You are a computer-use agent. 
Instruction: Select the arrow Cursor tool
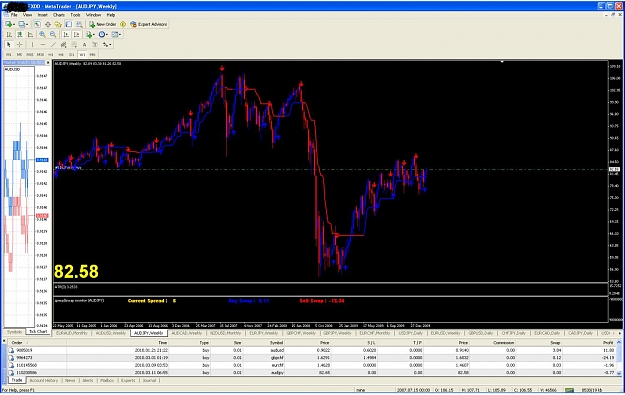pyautogui.click(x=9, y=45)
